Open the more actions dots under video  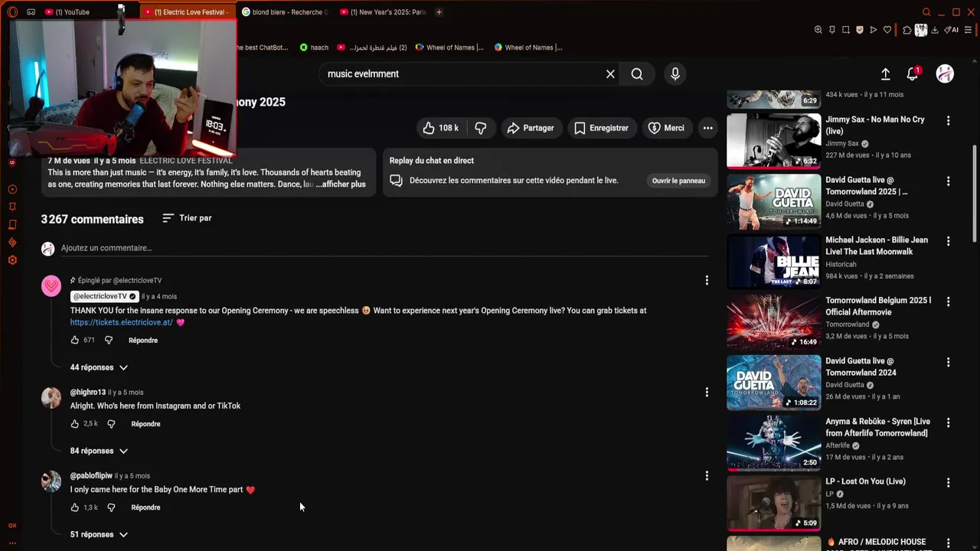(x=707, y=129)
